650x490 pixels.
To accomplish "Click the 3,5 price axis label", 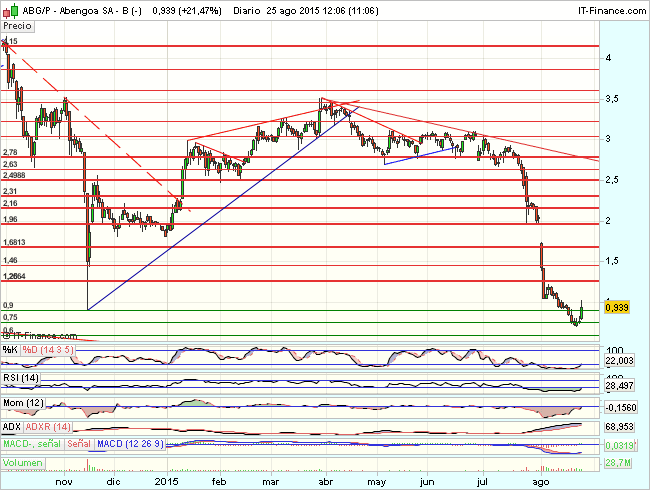I will click(x=612, y=99).
